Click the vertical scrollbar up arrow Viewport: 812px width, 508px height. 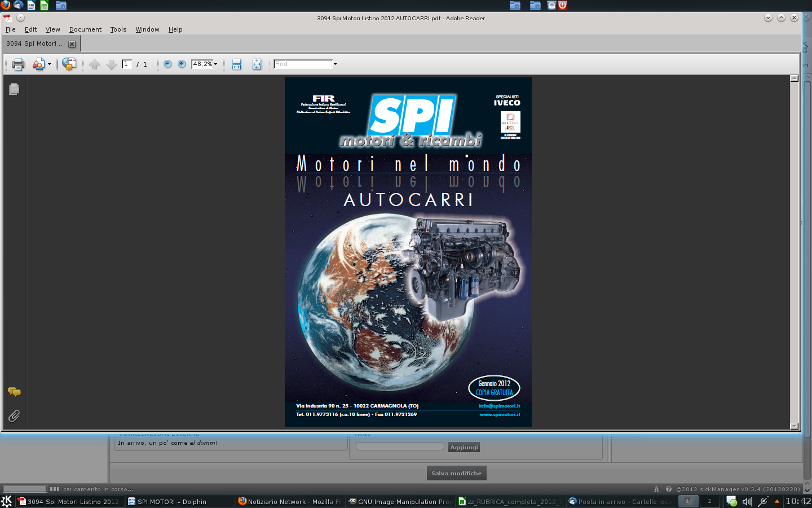coord(795,78)
